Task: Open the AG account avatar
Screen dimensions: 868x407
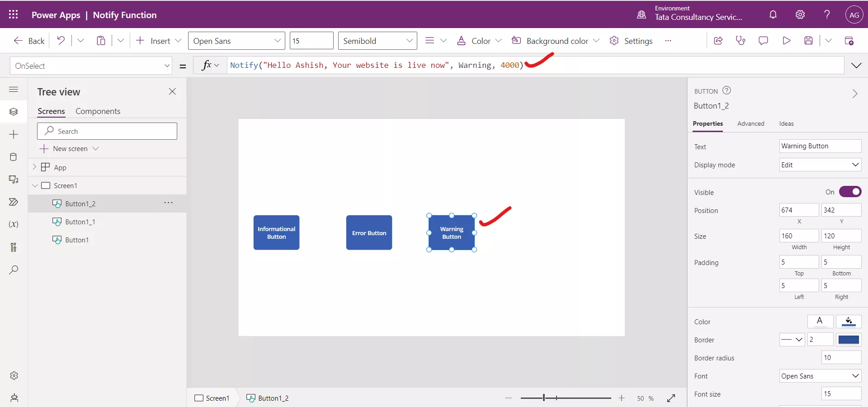Action: (854, 14)
